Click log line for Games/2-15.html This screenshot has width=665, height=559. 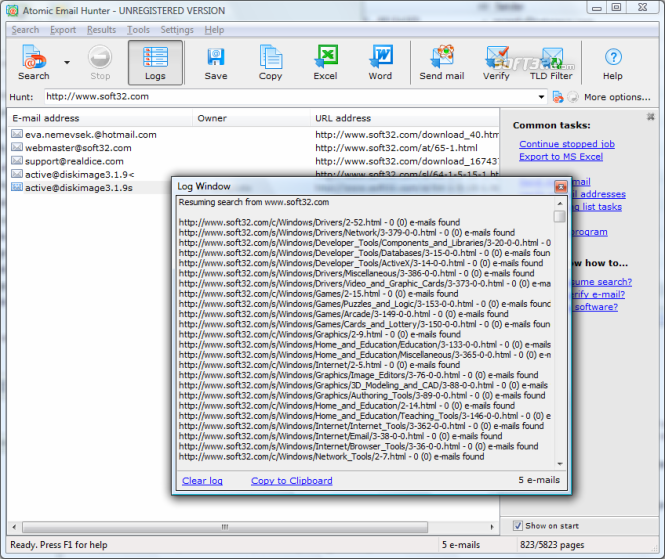pyautogui.click(x=319, y=294)
